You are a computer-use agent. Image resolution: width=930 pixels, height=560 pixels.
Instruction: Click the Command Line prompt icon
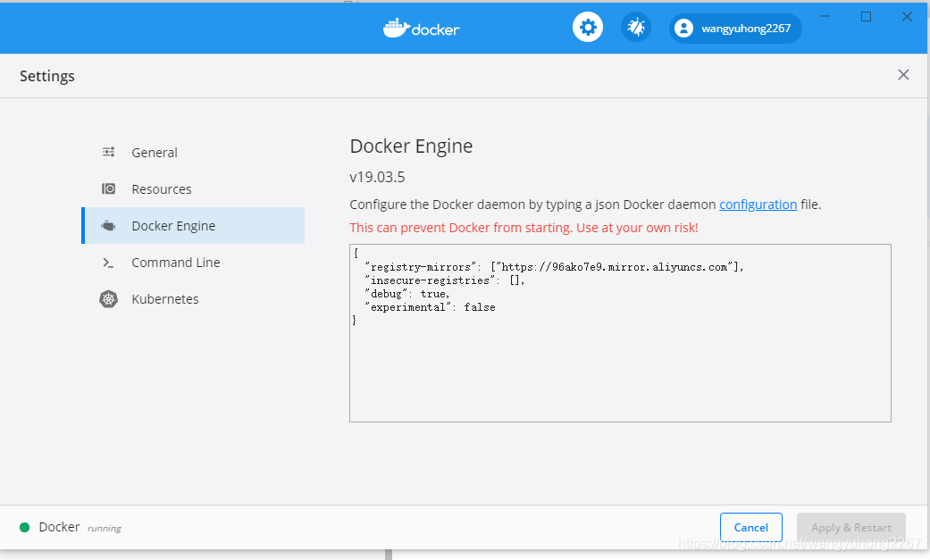pyautogui.click(x=108, y=263)
